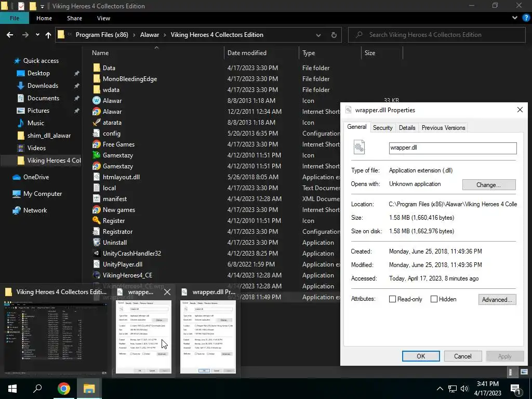
Task: Select the second wrapper.dll Properties thumbnail
Action: 208,336
